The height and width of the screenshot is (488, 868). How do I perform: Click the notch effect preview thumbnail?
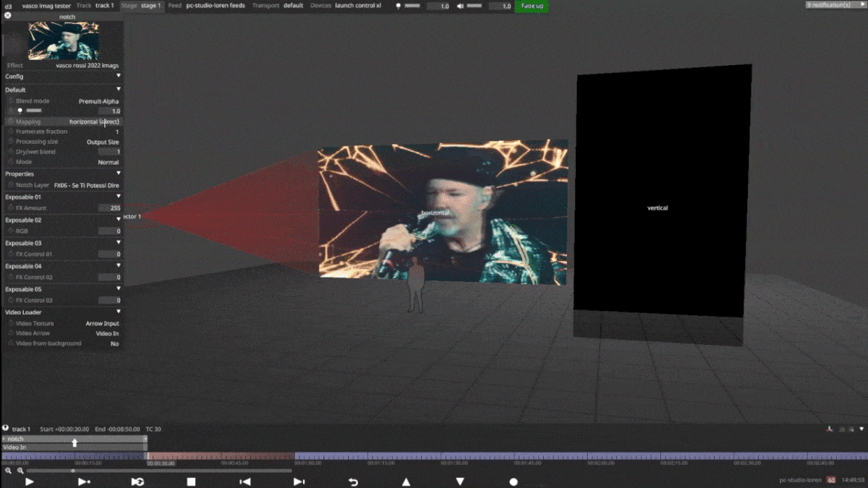click(x=64, y=40)
